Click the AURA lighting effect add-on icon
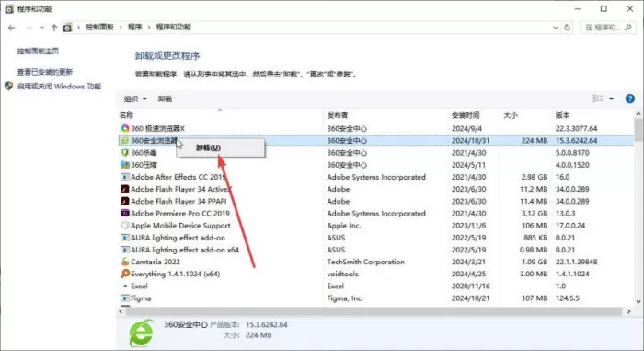This screenshot has width=644, height=351. coord(125,238)
